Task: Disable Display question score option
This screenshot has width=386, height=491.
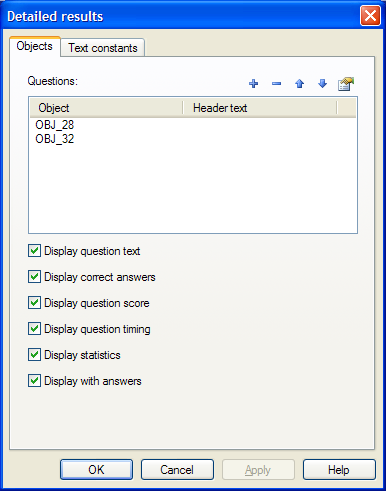Action: [34, 303]
